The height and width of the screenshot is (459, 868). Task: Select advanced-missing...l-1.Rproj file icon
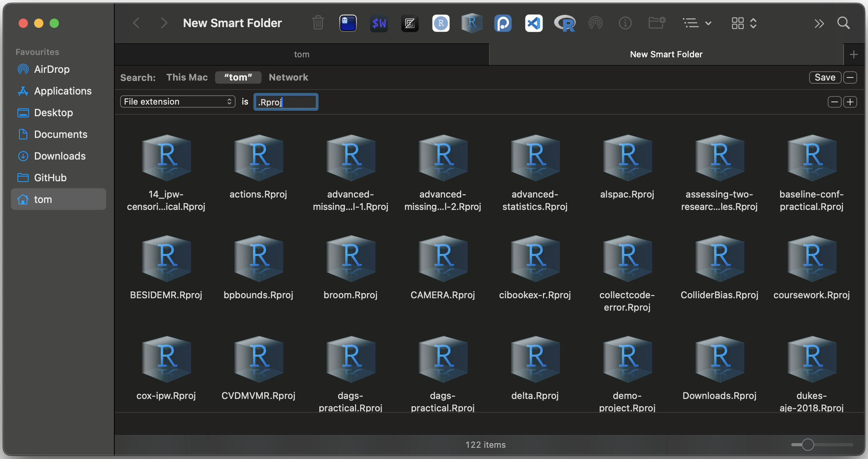351,158
